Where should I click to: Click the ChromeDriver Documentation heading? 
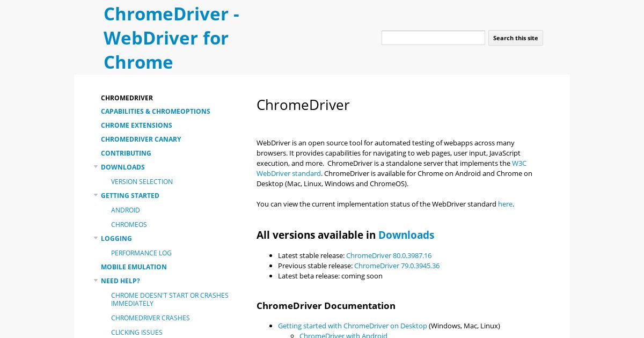(326, 306)
